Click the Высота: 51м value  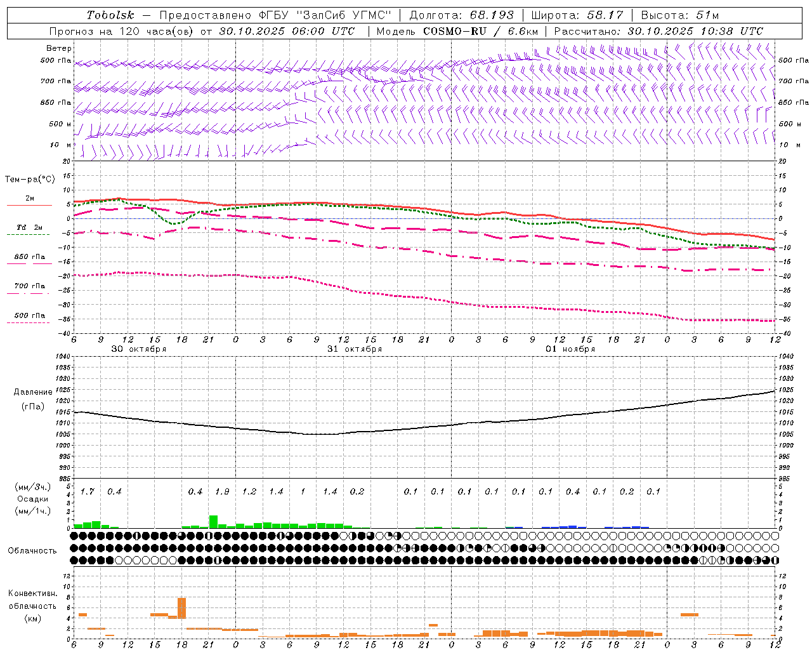[679, 15]
